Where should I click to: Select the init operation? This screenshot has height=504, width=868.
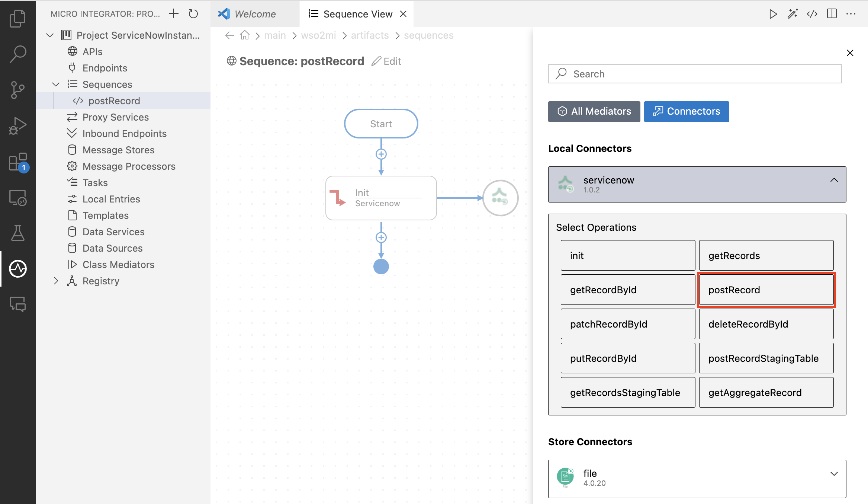click(x=628, y=255)
